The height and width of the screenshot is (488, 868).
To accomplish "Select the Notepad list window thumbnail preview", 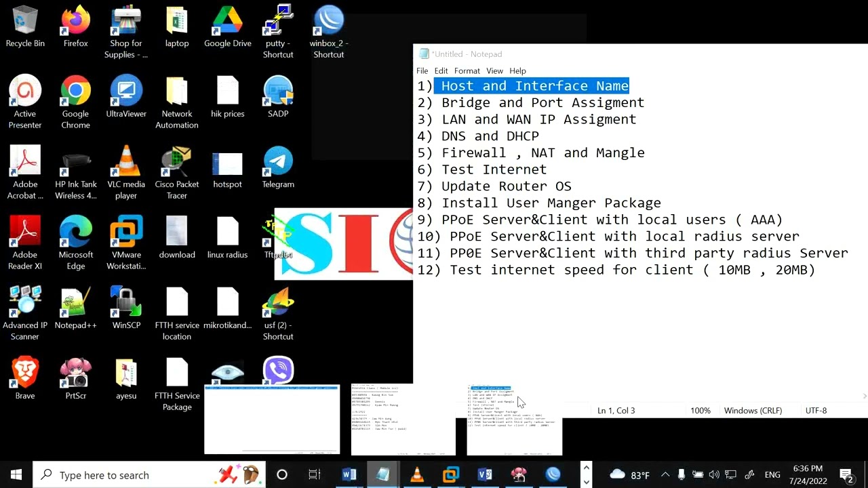I will 514,420.
